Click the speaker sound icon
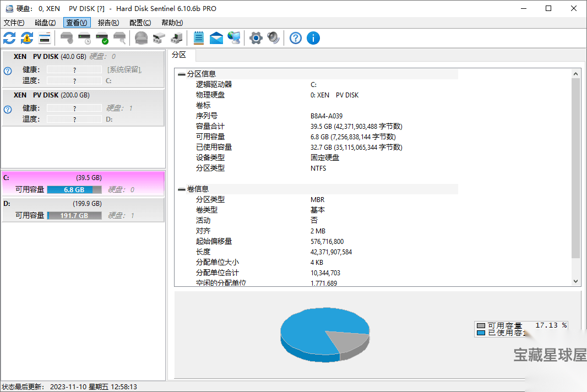Viewport: 587px width, 392px height. (274, 38)
